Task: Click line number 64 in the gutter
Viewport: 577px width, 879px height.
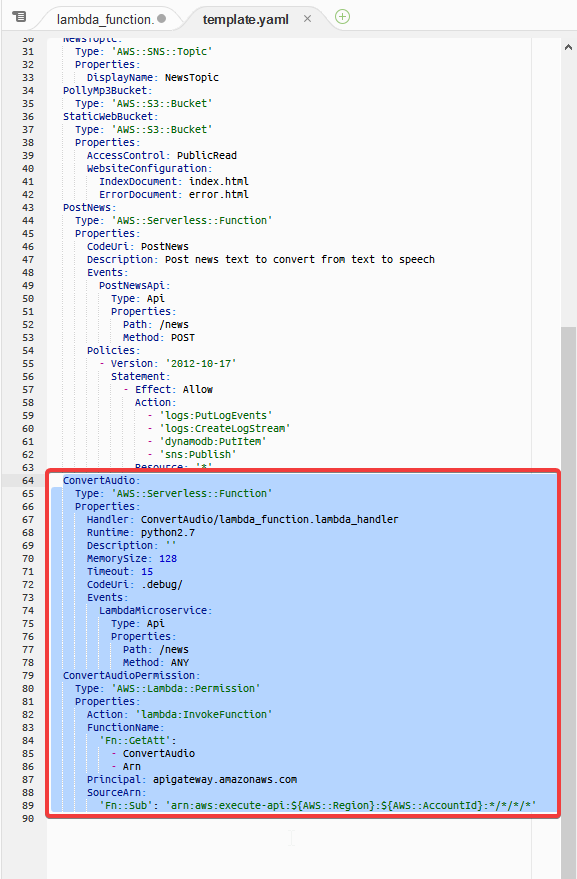Action: pos(28,480)
